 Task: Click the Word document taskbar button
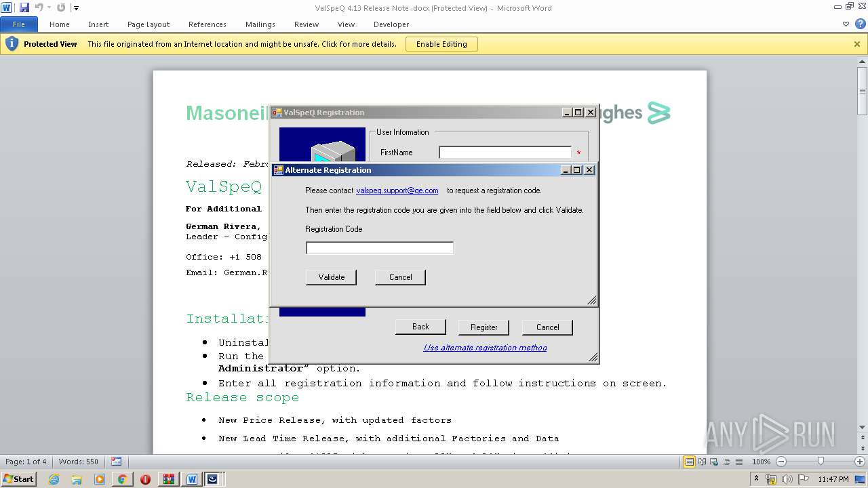[x=192, y=479]
